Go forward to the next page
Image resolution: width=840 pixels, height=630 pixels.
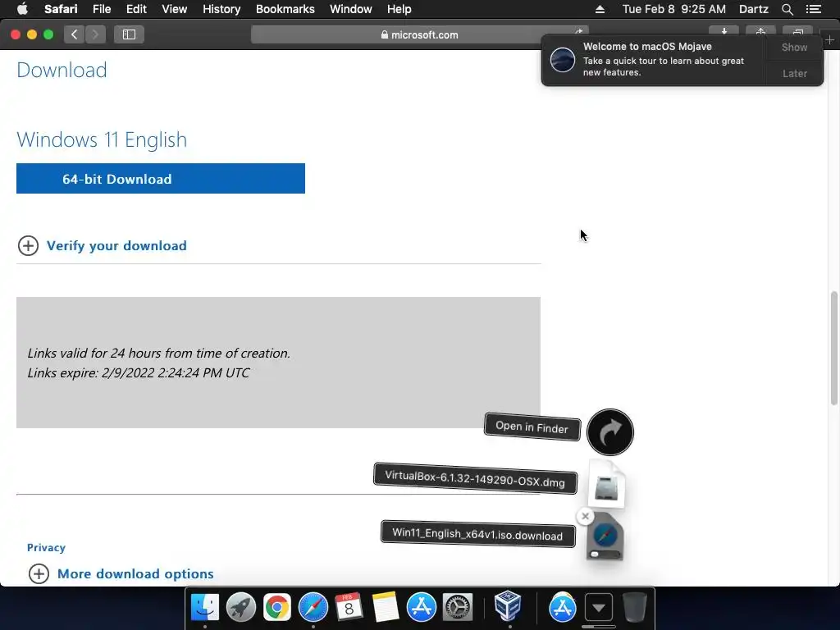95,34
